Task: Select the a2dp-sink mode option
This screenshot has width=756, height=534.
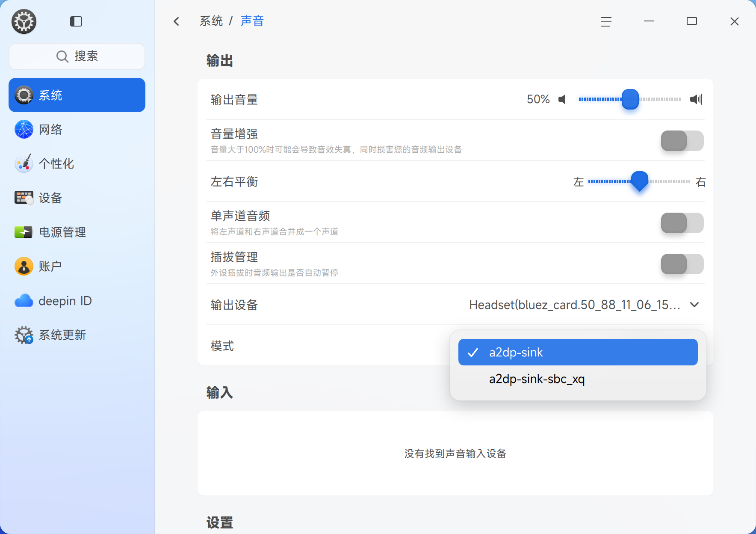Action: point(578,352)
